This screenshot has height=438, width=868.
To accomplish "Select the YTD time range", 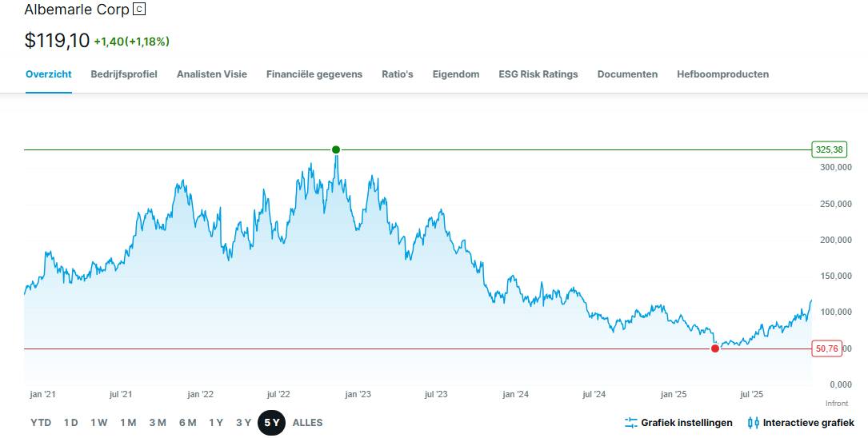I will click(41, 423).
